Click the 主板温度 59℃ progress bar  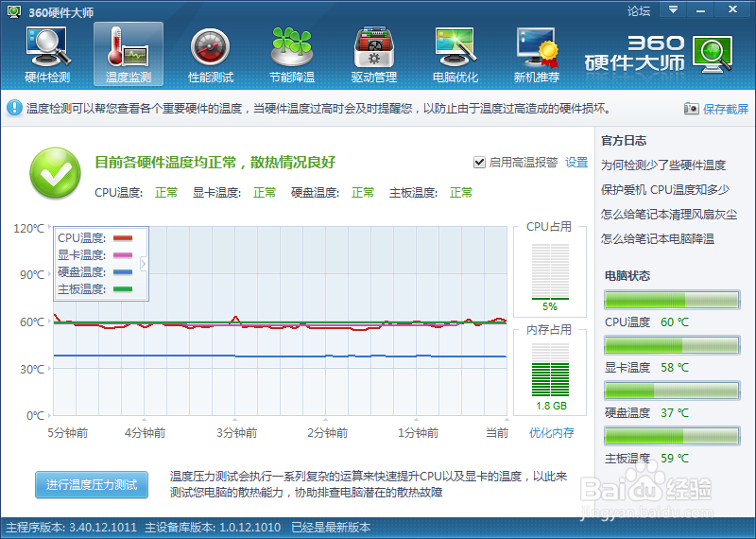[x=672, y=436]
